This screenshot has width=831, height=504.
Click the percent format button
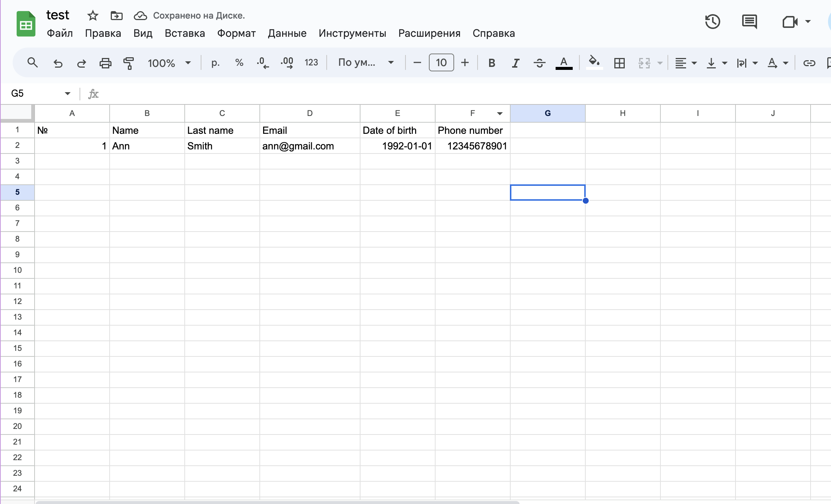pos(239,63)
